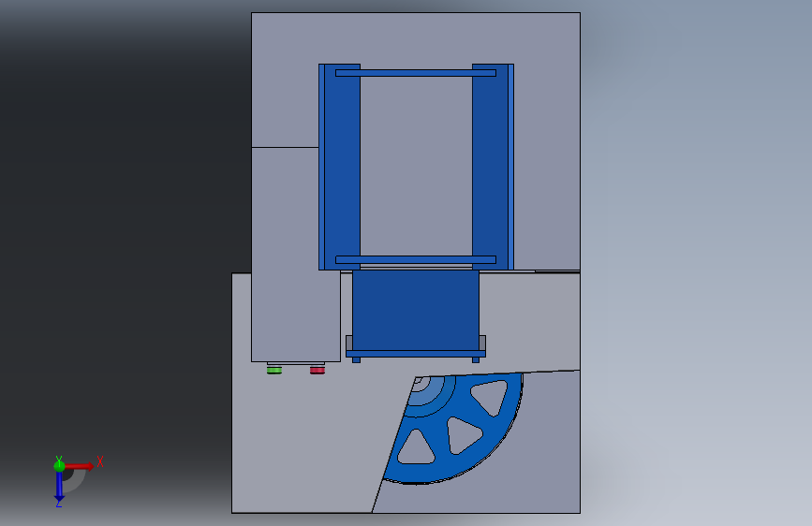Click the red X axis arrow on the triad
Screen dimensions: 812x526
(80, 466)
